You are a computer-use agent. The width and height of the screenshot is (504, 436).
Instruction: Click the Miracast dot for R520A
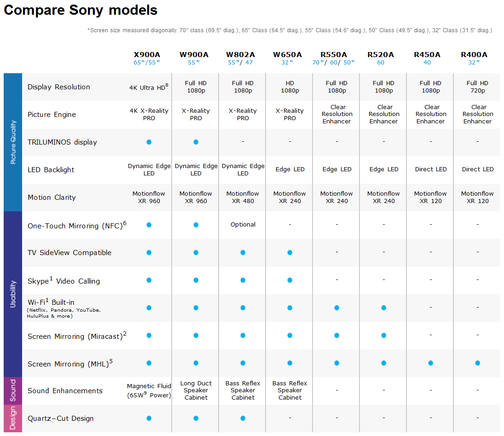click(383, 335)
